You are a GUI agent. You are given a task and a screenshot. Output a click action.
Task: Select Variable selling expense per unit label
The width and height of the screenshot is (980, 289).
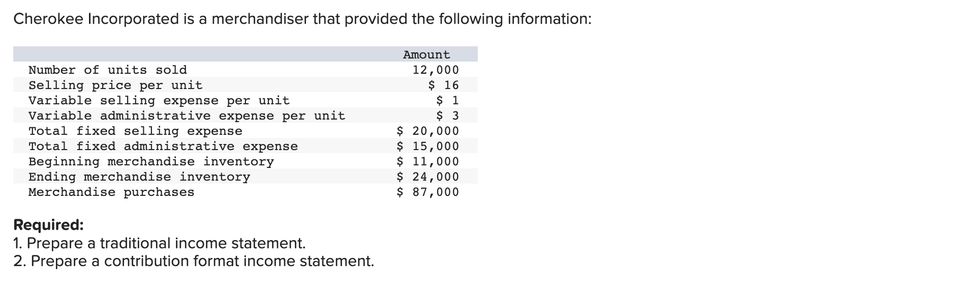(159, 100)
